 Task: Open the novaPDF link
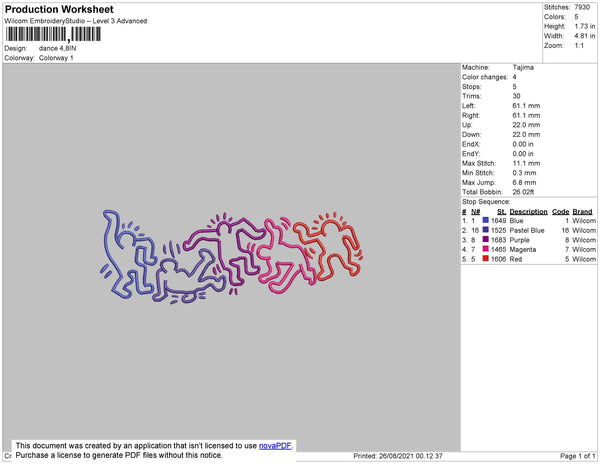click(275, 446)
